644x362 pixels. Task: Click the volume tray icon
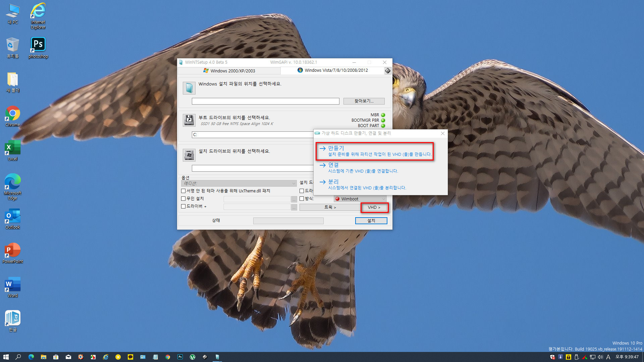tap(600, 357)
